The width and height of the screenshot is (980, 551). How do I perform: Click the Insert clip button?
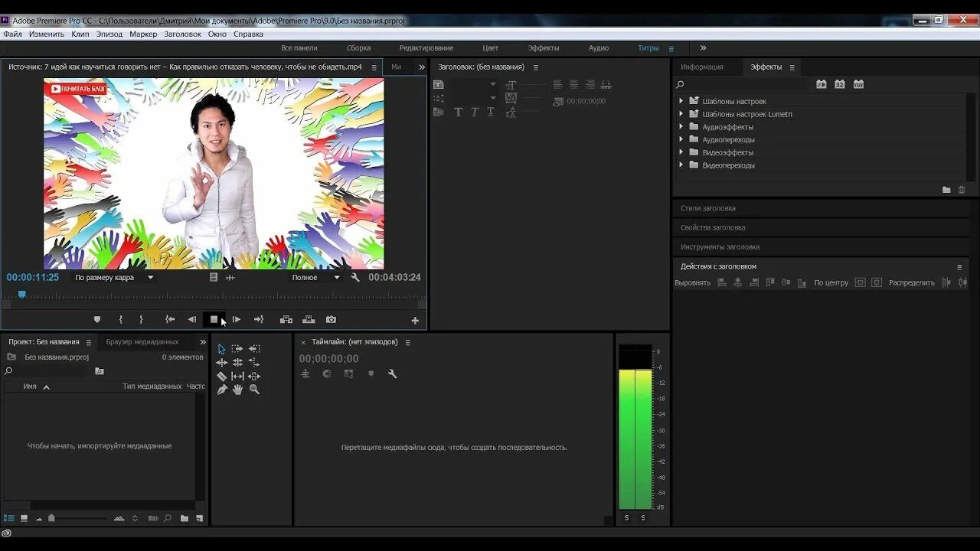click(x=286, y=320)
